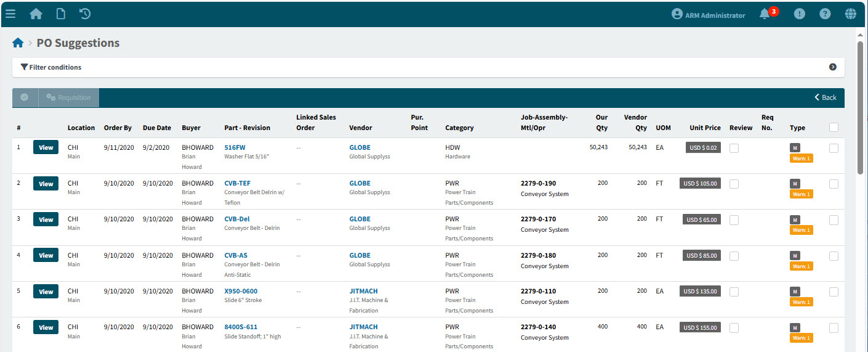Click the Filter conditions arrow icon
Screen dimensions: 868x352
pyautogui.click(x=832, y=67)
